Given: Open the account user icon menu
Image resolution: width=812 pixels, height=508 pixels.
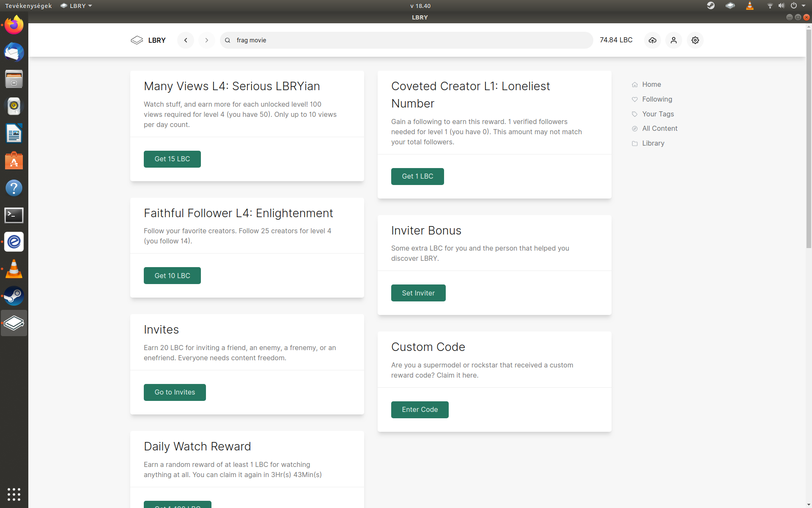Looking at the screenshot, I should point(674,40).
